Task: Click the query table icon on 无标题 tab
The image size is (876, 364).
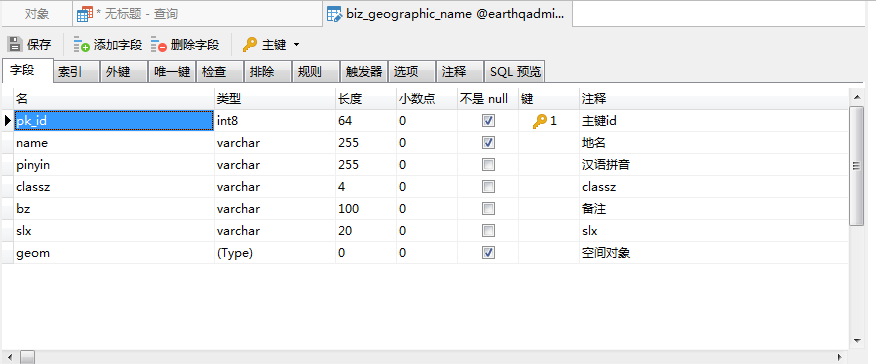Action: 84,14
